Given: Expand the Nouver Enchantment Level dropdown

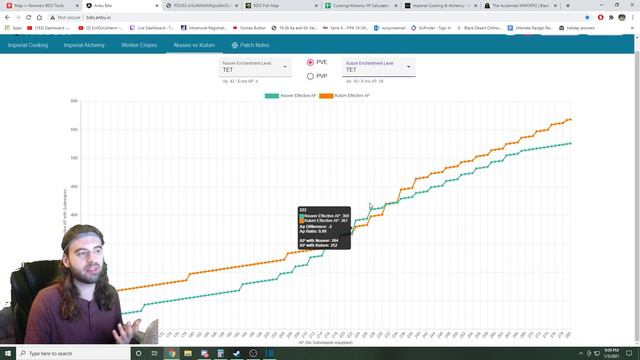Looking at the screenshot, I should (x=255, y=67).
